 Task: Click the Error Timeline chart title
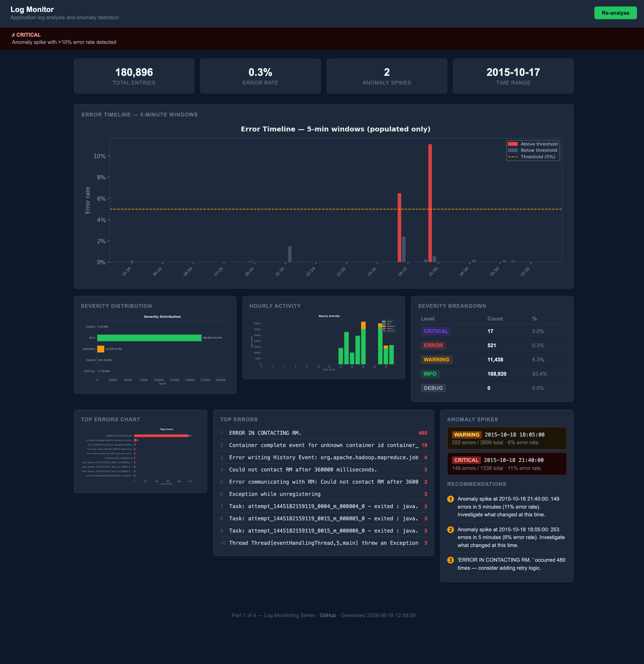(335, 129)
